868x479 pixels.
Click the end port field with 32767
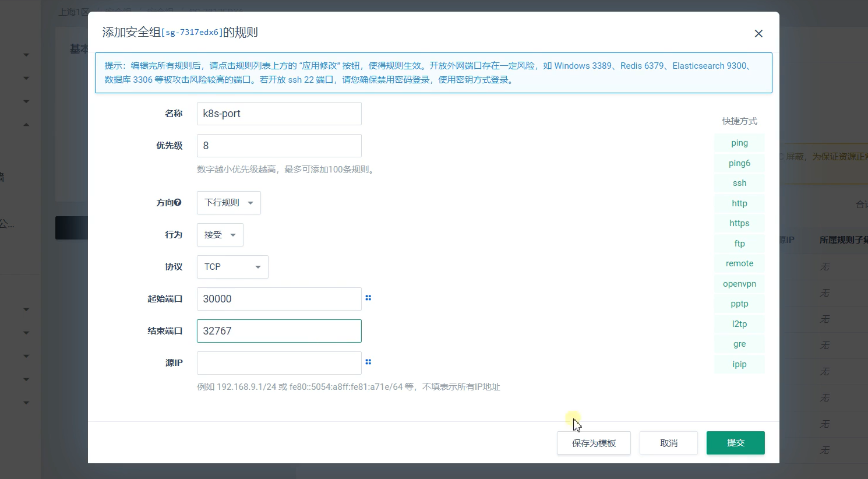click(279, 331)
